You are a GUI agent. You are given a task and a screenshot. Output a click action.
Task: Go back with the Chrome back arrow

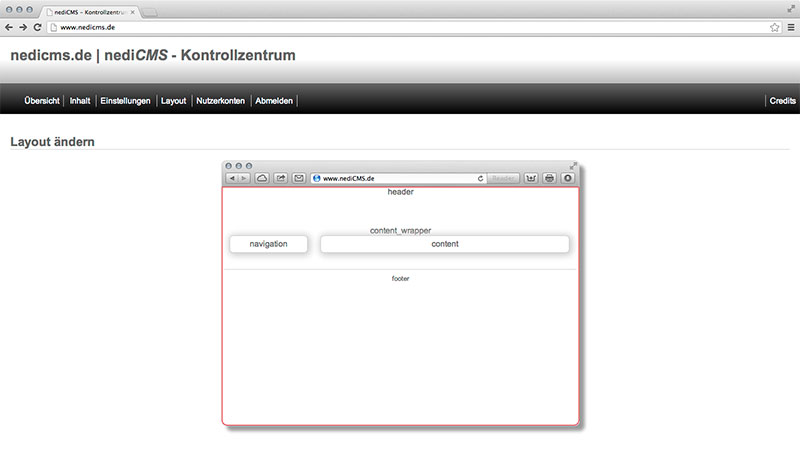click(9, 28)
